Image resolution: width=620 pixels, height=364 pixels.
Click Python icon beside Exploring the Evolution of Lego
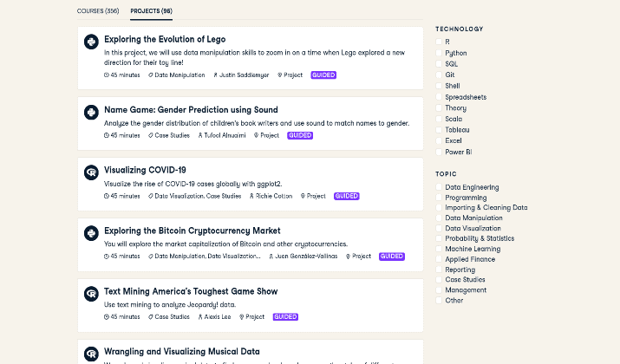91,42
